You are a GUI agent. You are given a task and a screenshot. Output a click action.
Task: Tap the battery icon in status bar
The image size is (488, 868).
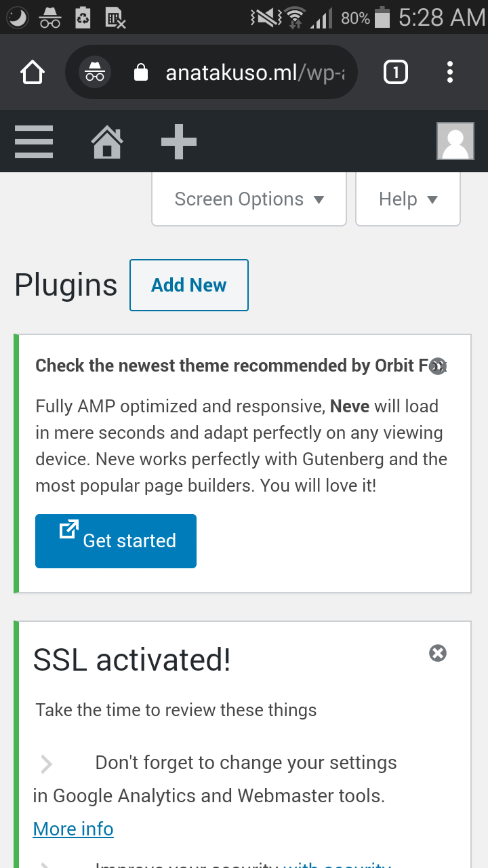[382, 18]
